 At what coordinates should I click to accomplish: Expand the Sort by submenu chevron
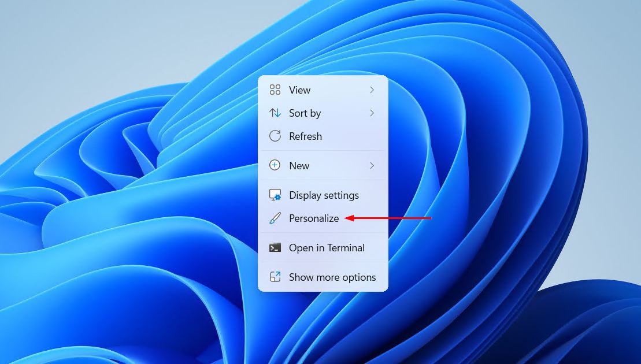[x=372, y=113]
